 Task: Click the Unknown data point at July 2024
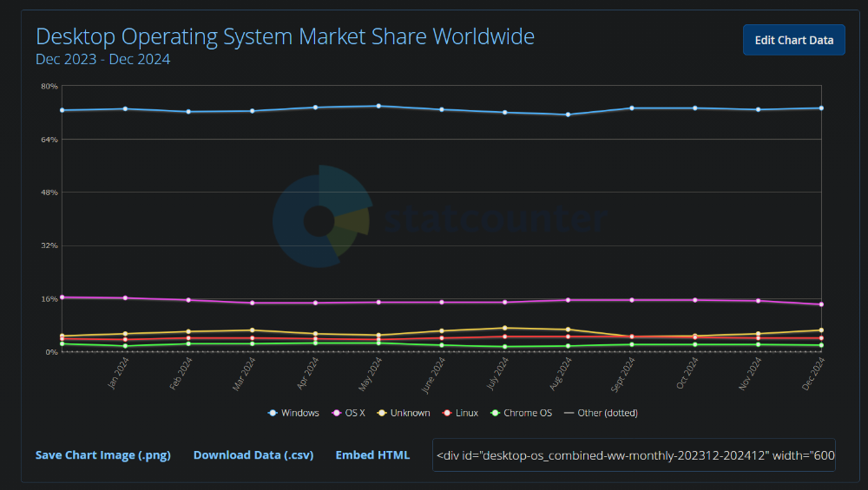[x=505, y=328]
